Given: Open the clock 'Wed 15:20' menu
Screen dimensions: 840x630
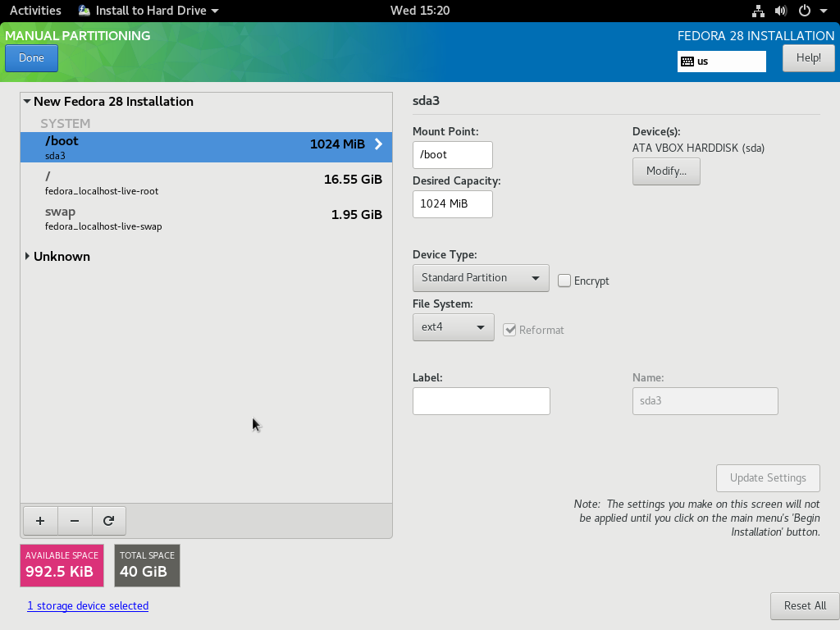Looking at the screenshot, I should [420, 11].
